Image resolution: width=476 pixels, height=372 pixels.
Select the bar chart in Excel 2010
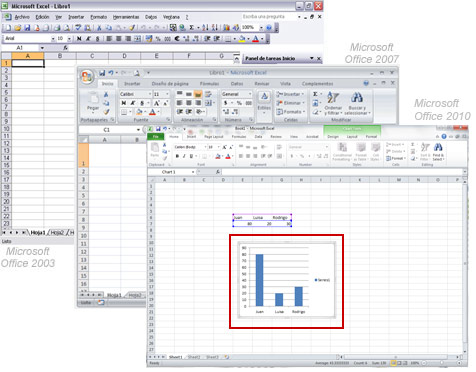click(287, 280)
